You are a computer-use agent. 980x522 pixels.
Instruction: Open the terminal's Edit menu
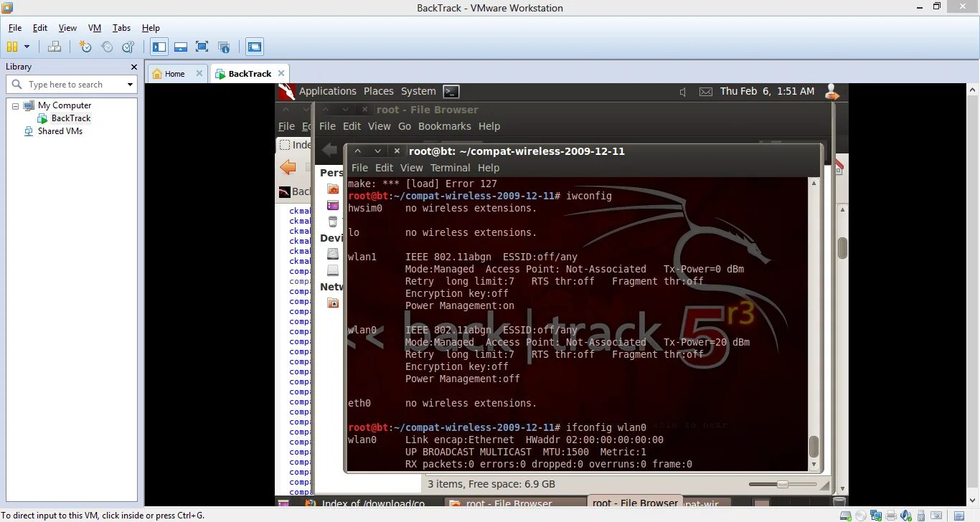[x=385, y=168]
